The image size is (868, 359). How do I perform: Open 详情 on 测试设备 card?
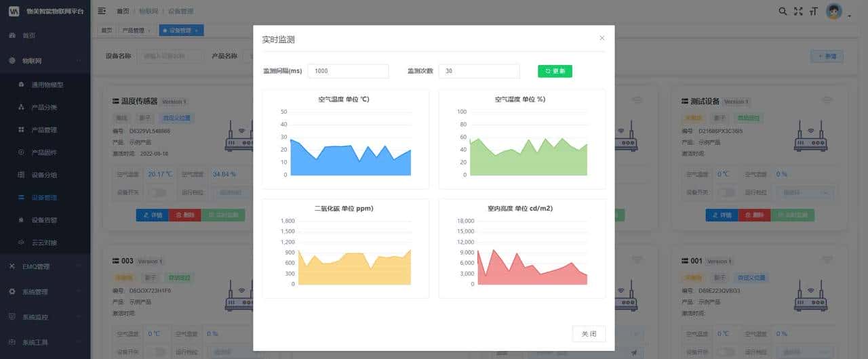(x=722, y=215)
